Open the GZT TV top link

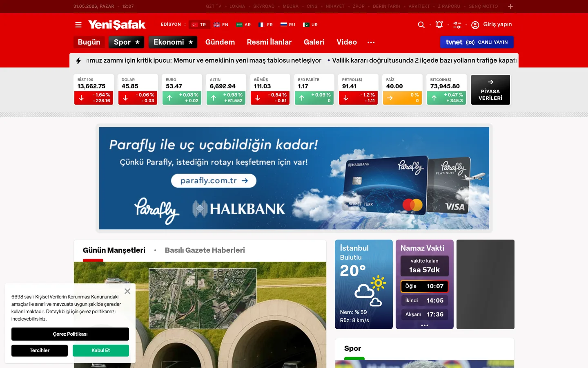[x=214, y=7]
